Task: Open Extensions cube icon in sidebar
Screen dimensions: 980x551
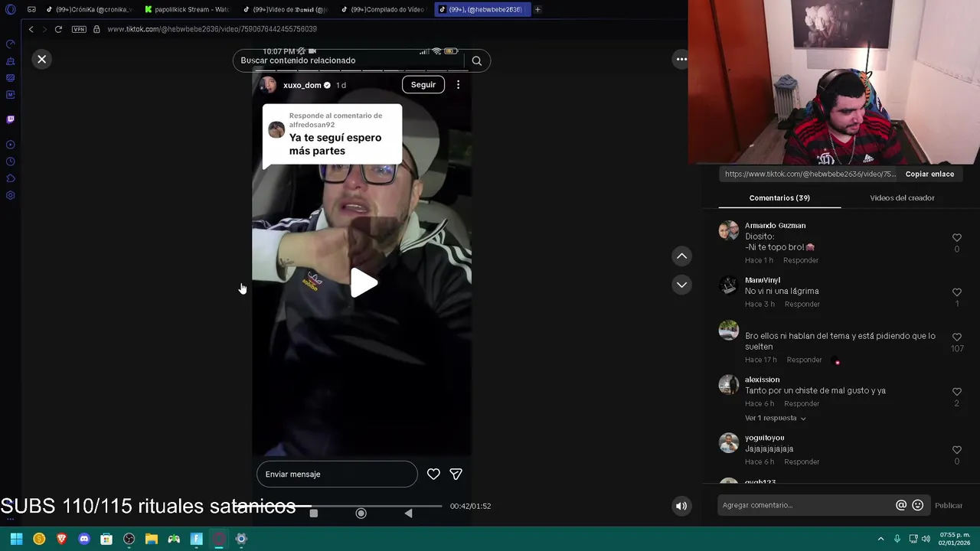Action: 11,178
